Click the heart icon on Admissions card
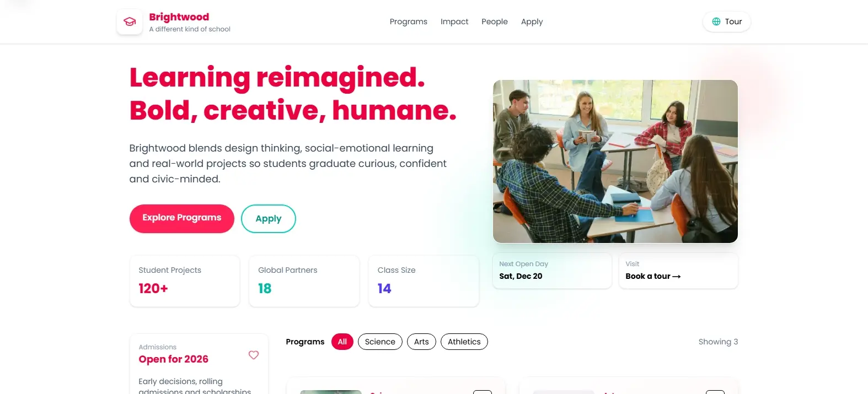The height and width of the screenshot is (394, 868). [254, 355]
